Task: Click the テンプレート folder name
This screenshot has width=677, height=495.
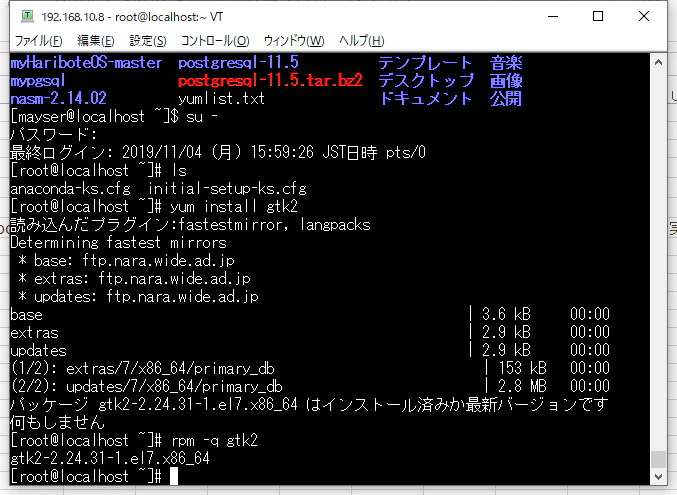Action: [426, 63]
